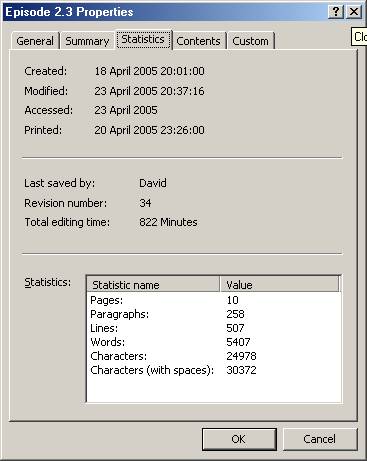Select the Paragraphs statistic row
Image resolution: width=367 pixels, height=461 pixels.
(213, 314)
